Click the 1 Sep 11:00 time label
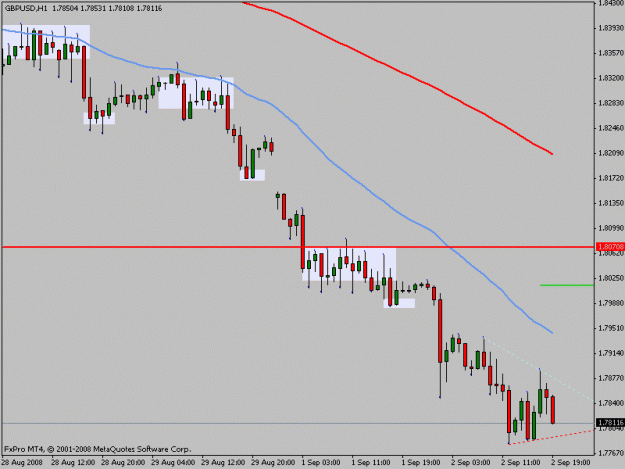The image size is (625, 469). click(x=371, y=463)
